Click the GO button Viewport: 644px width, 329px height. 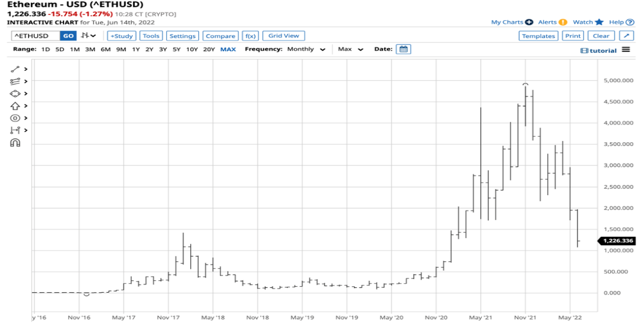point(68,36)
